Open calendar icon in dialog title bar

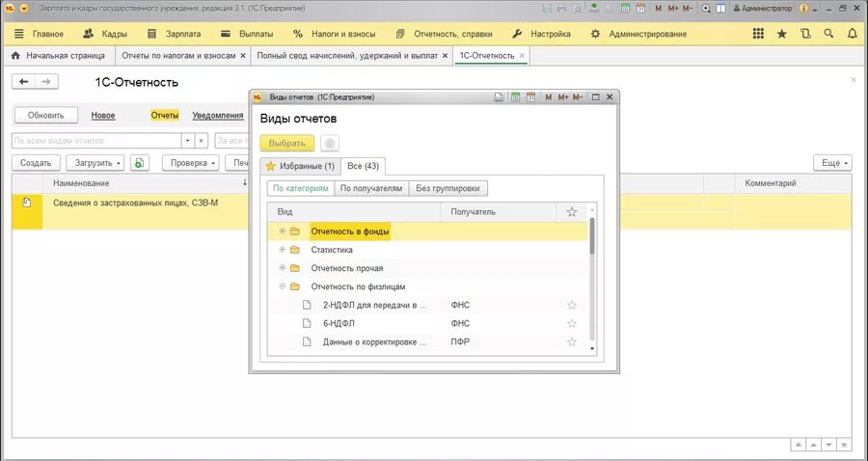coord(530,96)
